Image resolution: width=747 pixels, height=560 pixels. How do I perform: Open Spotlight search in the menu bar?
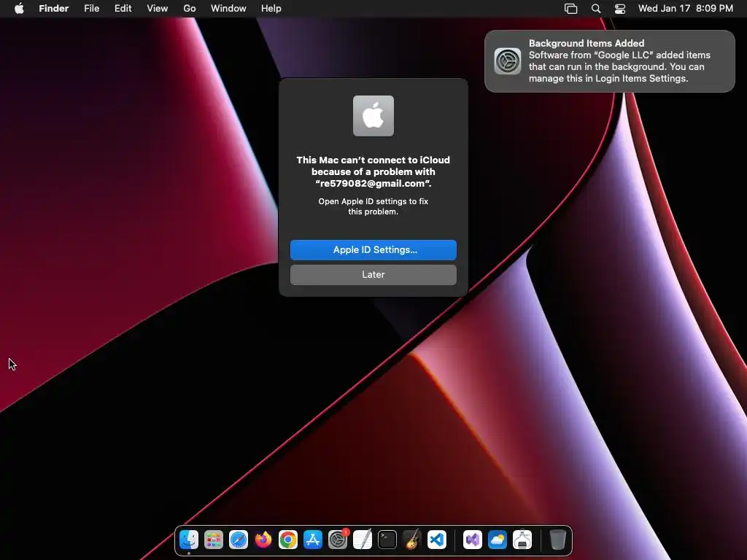595,9
